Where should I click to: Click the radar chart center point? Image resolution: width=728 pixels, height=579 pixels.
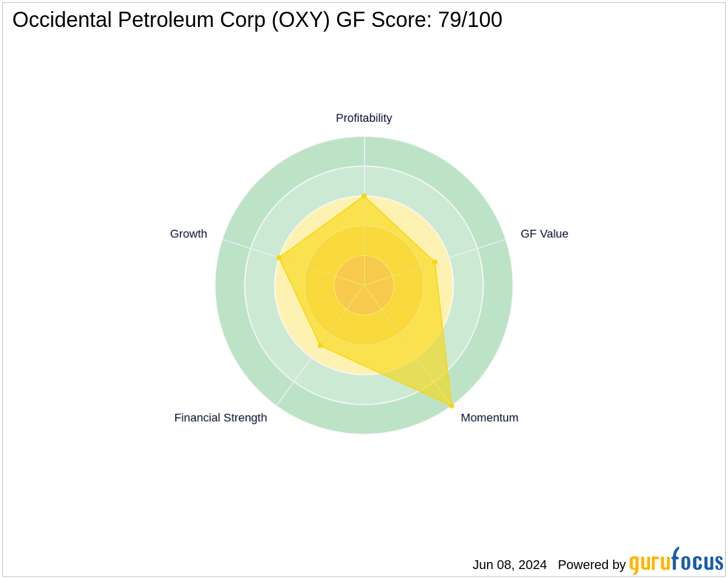(364, 285)
